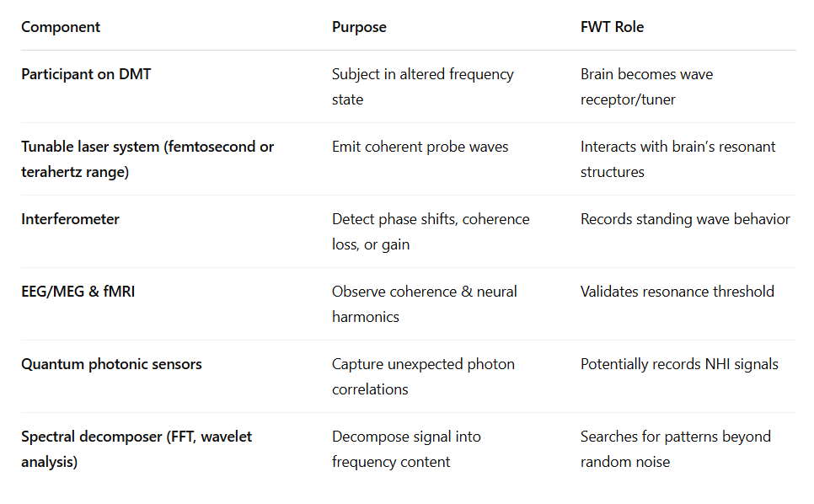This screenshot has height=504, width=814.
Task: Click the Component column header
Action: click(61, 27)
